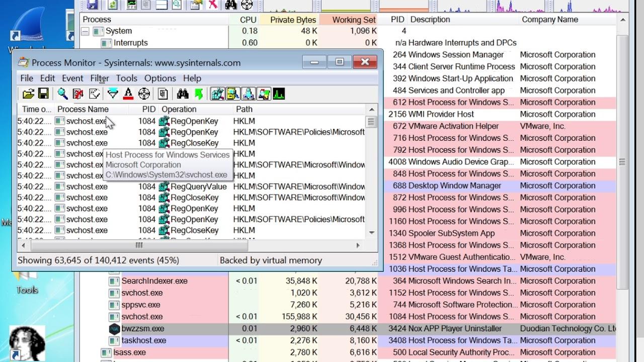
Task: Select the Filter icon in Process Monitor toolbar
Action: tap(113, 94)
